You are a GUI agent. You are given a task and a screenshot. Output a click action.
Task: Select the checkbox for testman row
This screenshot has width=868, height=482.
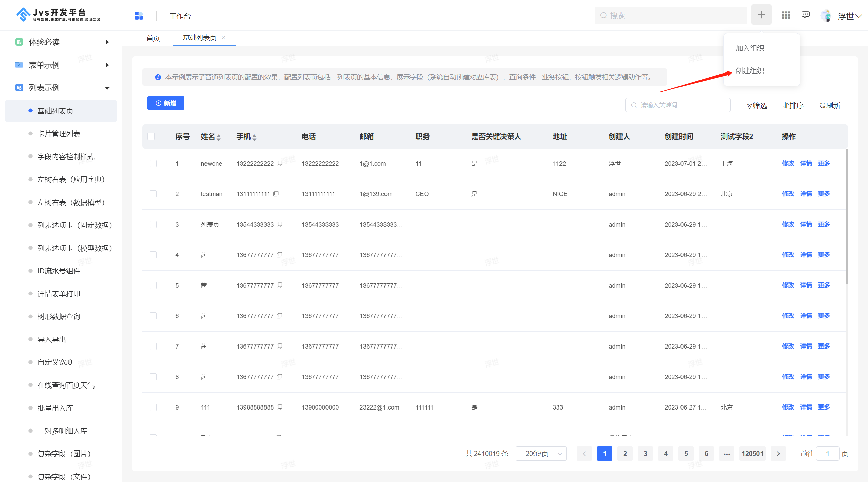[x=153, y=194]
